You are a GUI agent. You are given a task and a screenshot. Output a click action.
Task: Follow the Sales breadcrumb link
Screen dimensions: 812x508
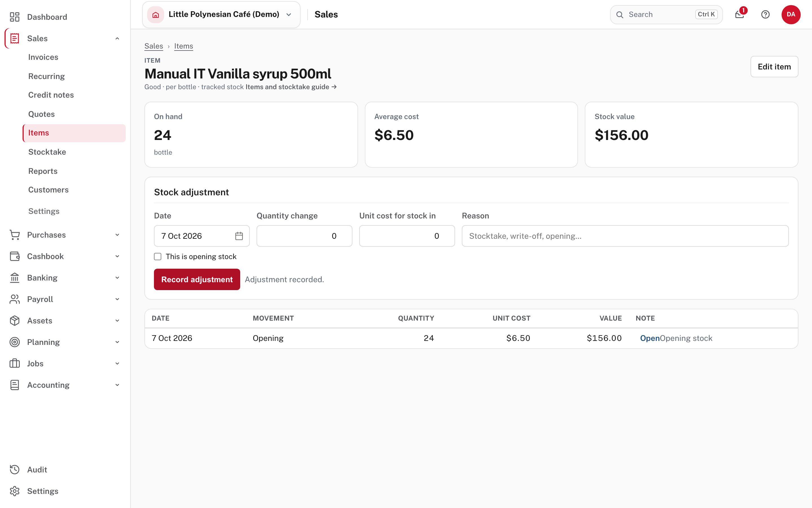click(x=154, y=46)
